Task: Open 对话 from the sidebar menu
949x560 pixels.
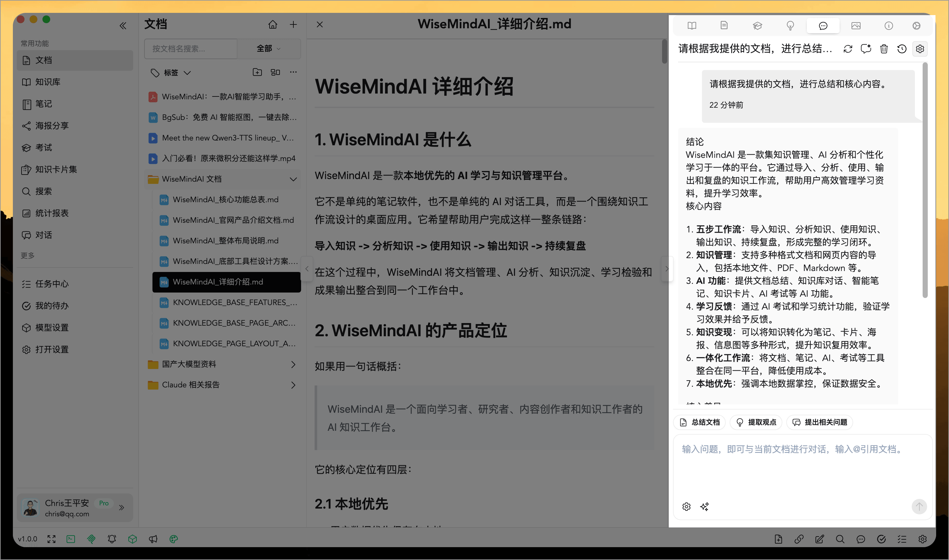Action: [43, 234]
